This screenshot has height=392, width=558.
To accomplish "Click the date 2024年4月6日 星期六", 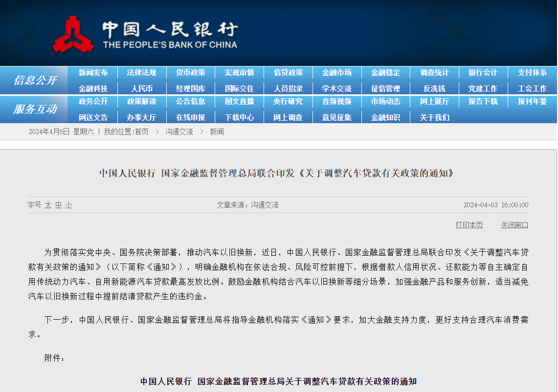I will [61, 131].
